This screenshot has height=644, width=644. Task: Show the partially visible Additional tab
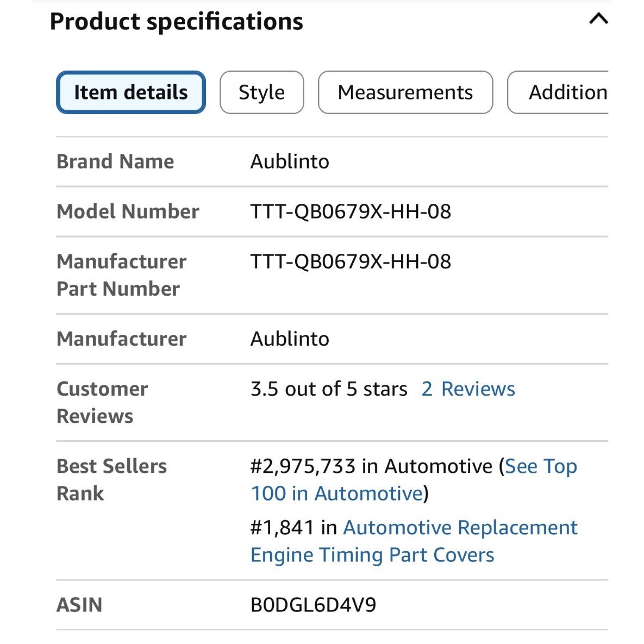click(565, 92)
